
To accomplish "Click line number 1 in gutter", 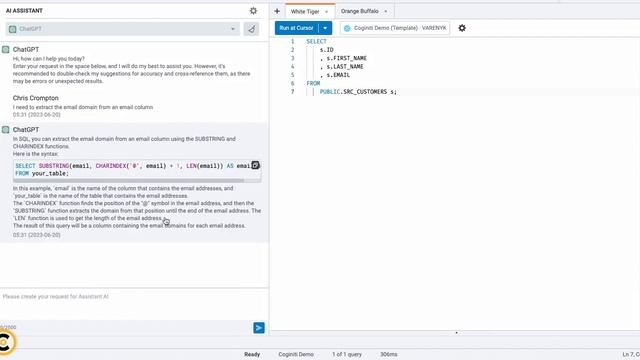I will tap(292, 42).
